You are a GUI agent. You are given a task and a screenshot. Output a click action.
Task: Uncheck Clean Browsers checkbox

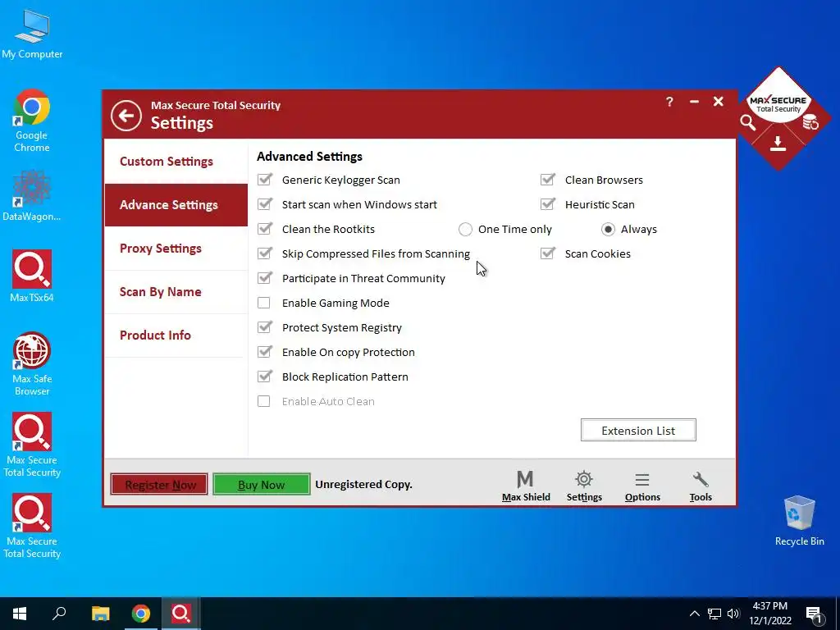[x=547, y=180]
